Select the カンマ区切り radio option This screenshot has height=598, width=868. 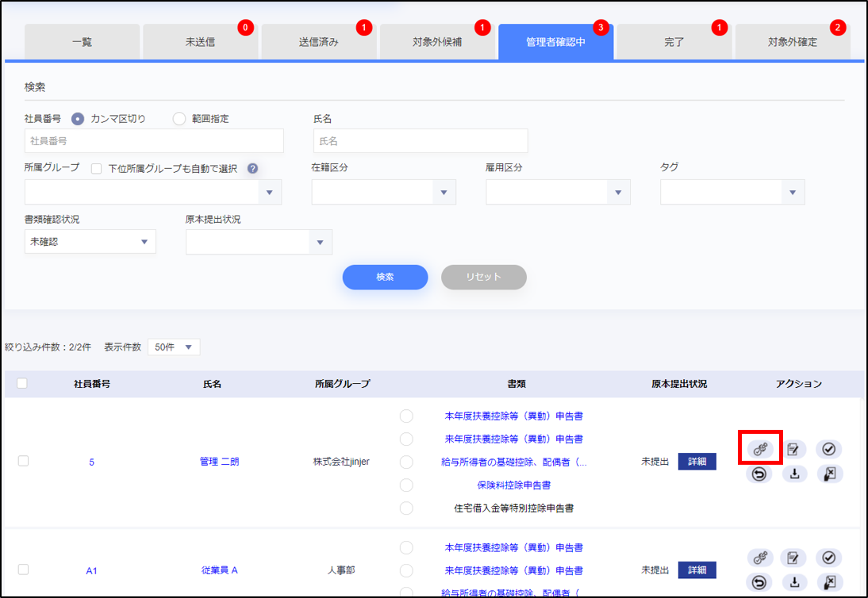(x=78, y=118)
